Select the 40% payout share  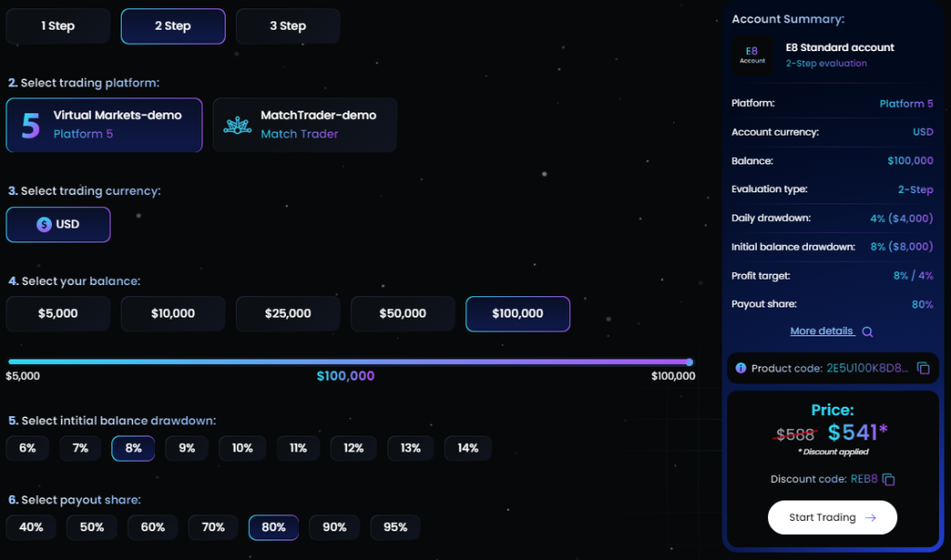pyautogui.click(x=32, y=527)
